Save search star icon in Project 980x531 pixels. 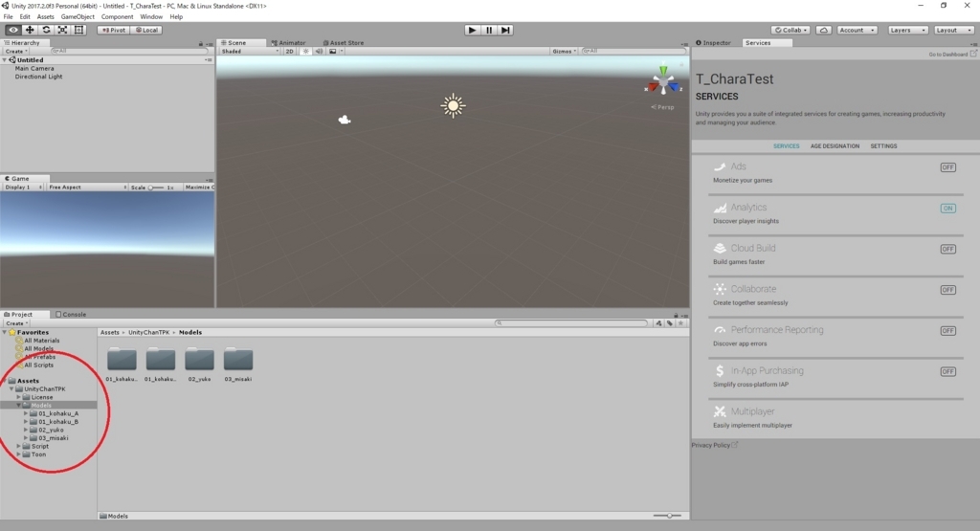click(x=680, y=323)
